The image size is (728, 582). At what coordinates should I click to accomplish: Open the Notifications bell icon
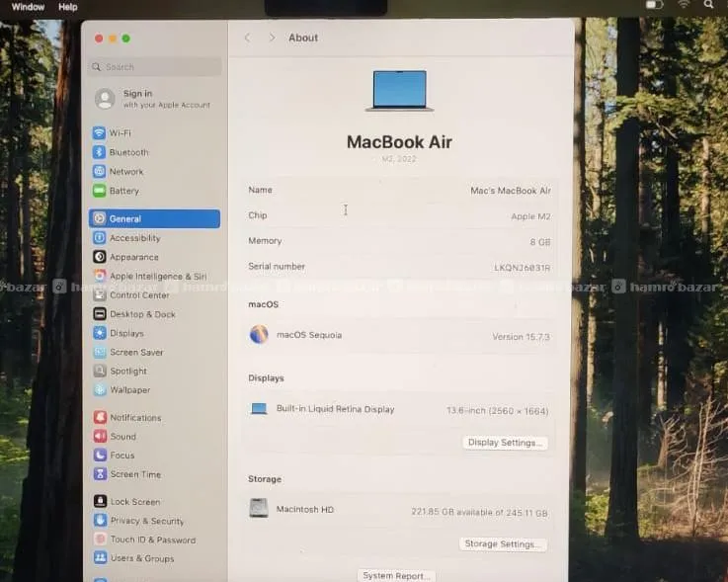[x=100, y=417]
